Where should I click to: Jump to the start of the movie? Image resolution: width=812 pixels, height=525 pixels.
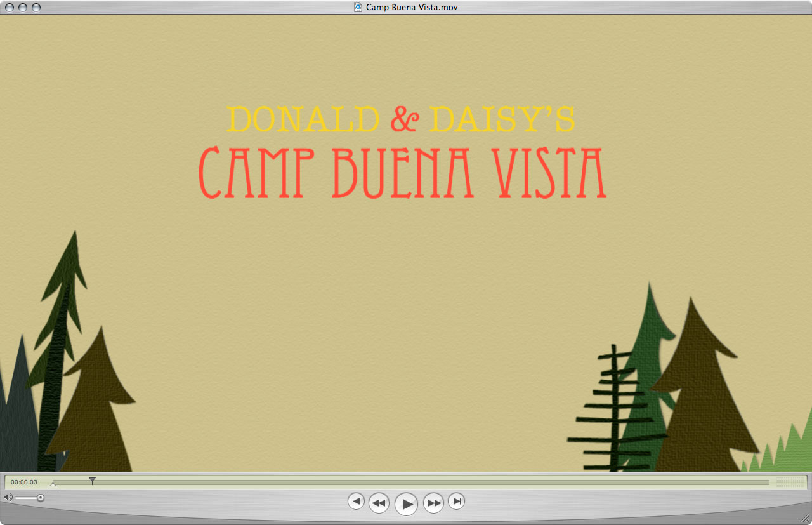356,501
